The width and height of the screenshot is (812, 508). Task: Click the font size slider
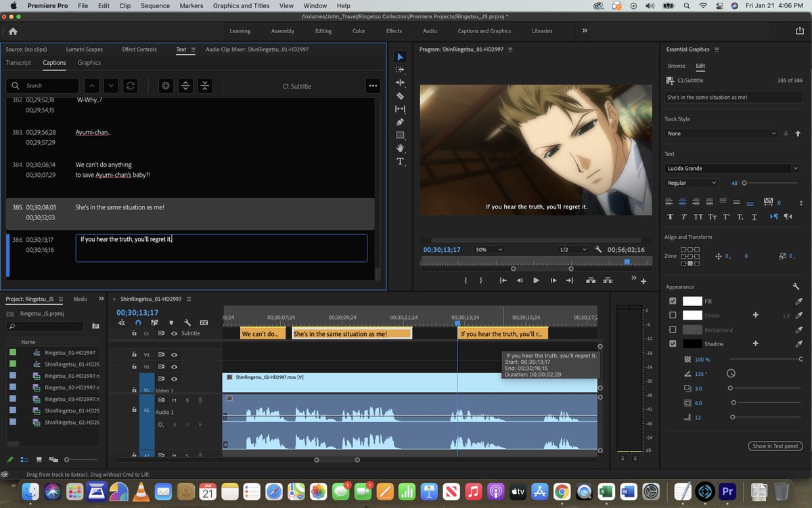[770, 183]
